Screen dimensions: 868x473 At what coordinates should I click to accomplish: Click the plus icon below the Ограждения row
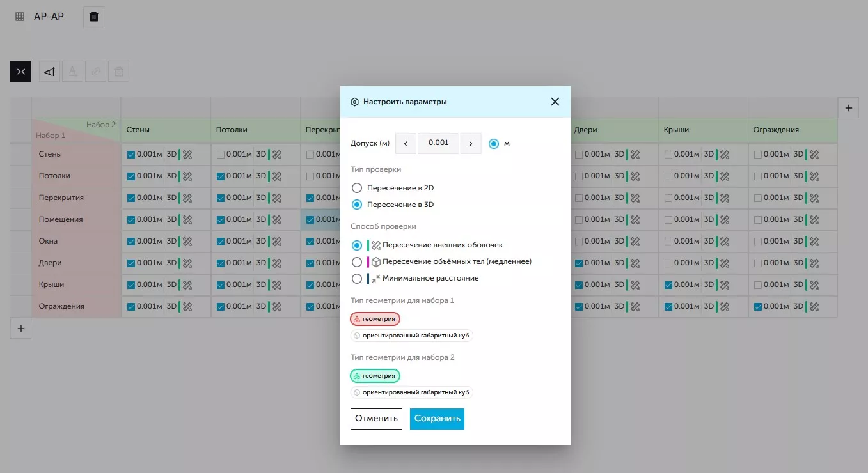(x=20, y=329)
